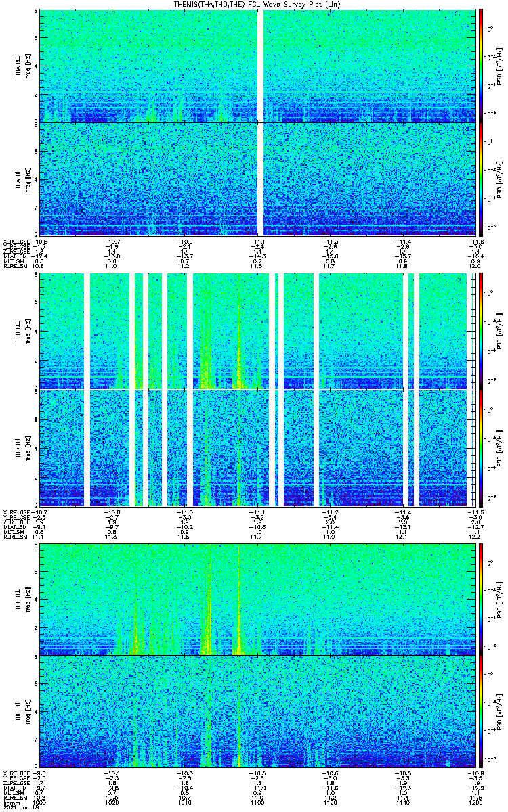The width and height of the screenshot is (508, 812).
Task: Click the THD B-perpendicular spectrogram panel
Action: [256, 332]
